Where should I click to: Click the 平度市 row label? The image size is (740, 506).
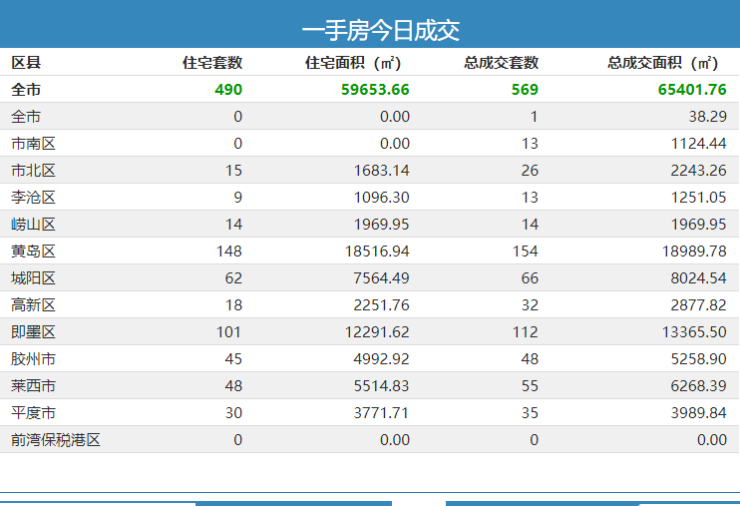[33, 414]
